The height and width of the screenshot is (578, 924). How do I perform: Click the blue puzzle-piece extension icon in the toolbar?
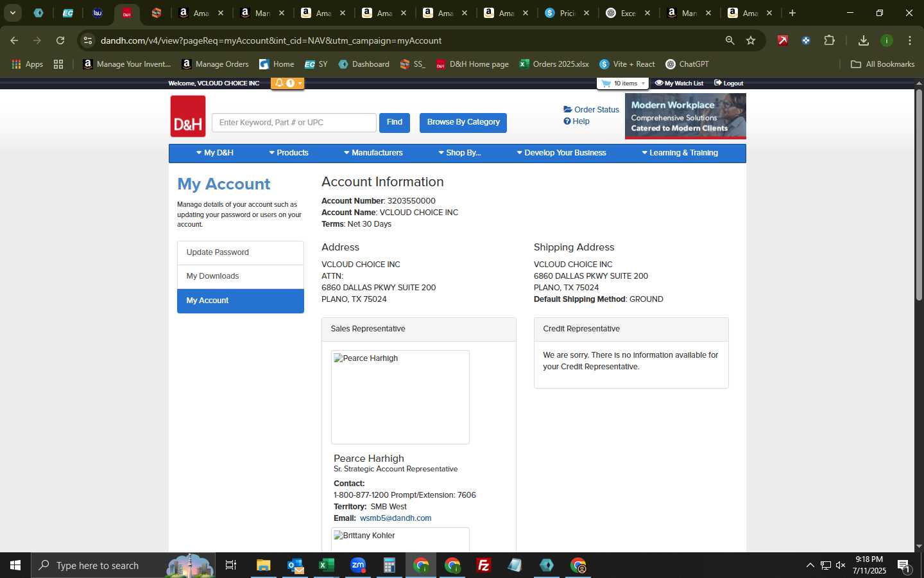point(806,40)
